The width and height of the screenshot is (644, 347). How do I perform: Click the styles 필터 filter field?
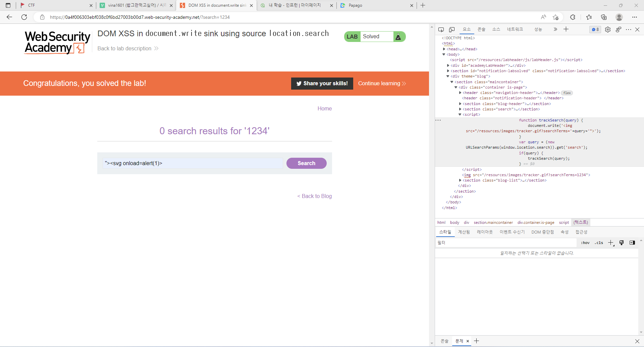(506, 243)
